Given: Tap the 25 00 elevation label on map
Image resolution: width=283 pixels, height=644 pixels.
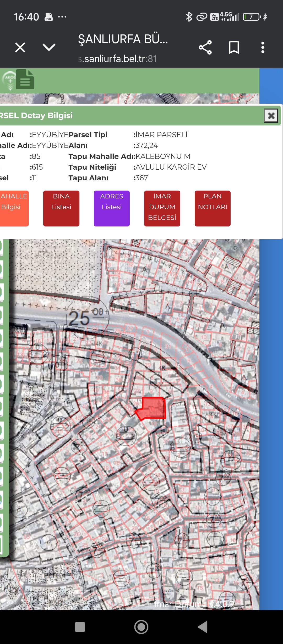Looking at the screenshot, I should (86, 317).
